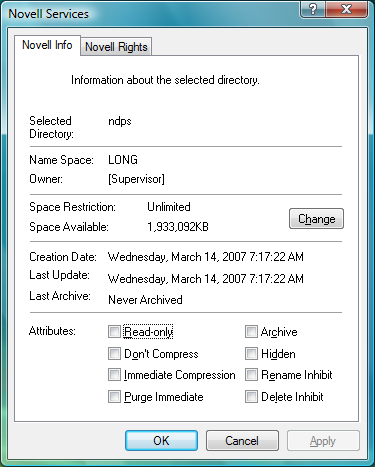
Task: Click the Attributes: label
Action: [52, 331]
